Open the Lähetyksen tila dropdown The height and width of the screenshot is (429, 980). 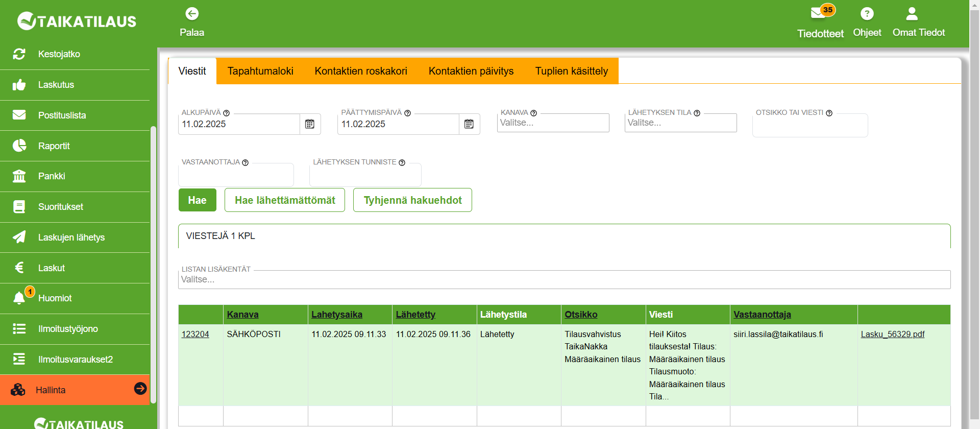pos(681,123)
